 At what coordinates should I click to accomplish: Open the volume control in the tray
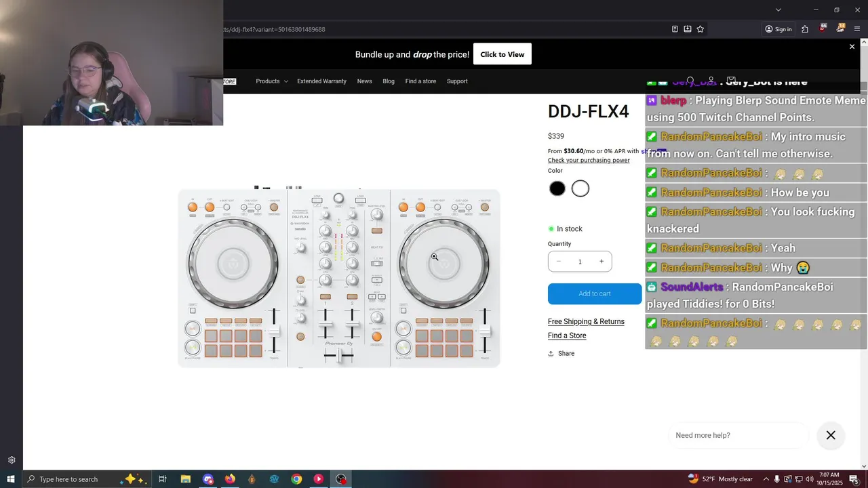tap(809, 479)
